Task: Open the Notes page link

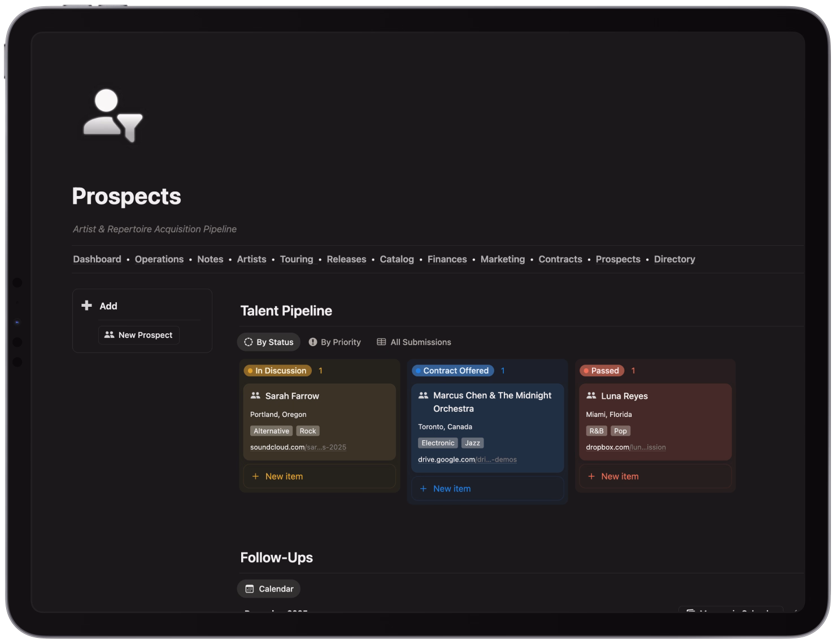Action: pyautogui.click(x=210, y=259)
